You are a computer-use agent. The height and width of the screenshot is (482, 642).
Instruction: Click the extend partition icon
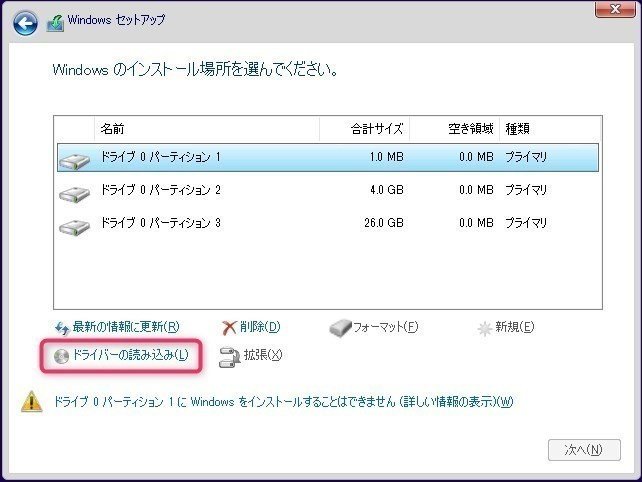click(229, 357)
